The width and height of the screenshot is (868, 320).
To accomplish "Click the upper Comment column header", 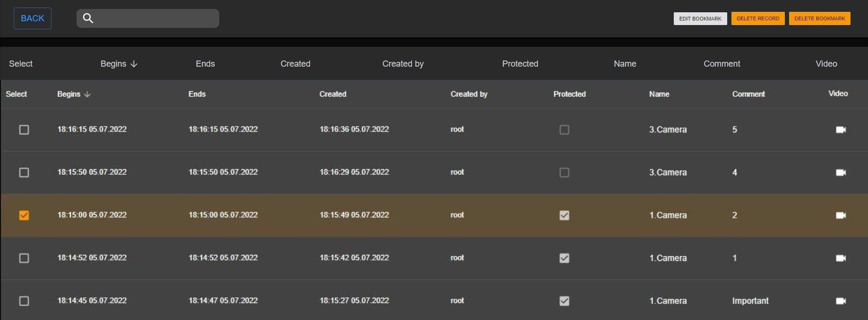I will coord(722,64).
